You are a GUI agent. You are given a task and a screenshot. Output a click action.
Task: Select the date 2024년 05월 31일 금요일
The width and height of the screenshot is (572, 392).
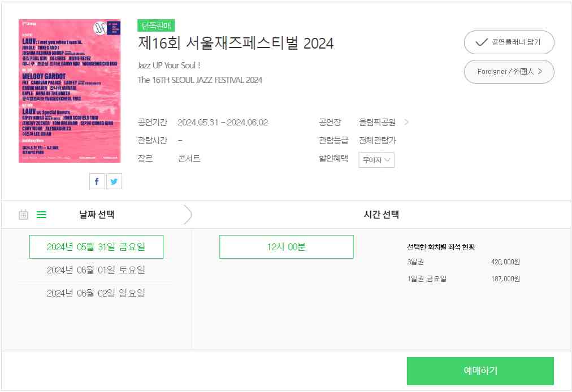[96, 246]
